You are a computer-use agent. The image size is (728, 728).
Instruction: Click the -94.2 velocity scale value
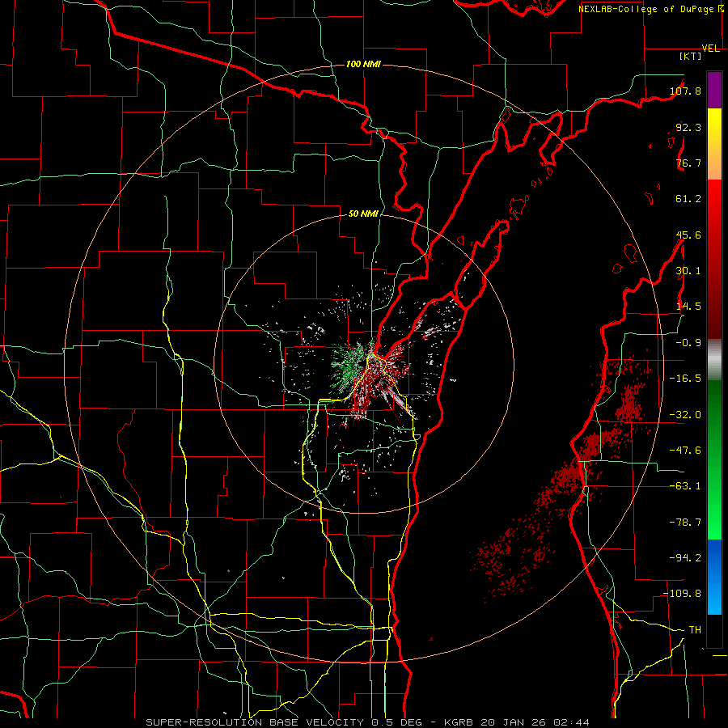[x=685, y=558]
